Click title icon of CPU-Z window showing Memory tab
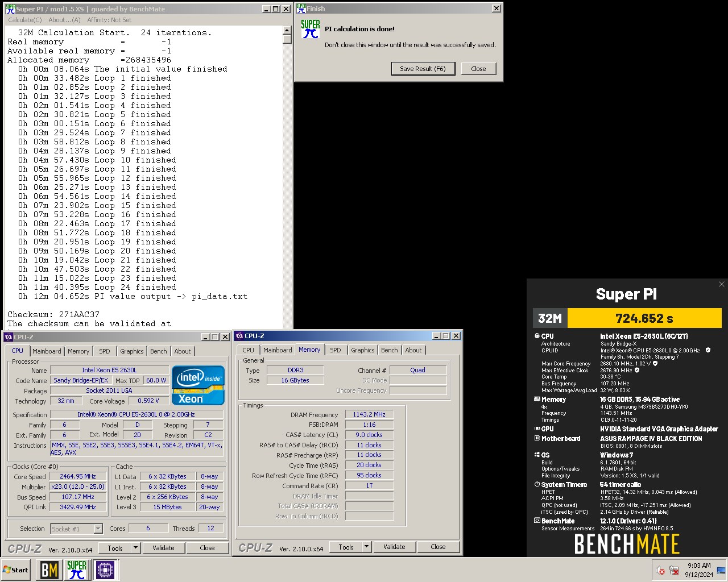 [x=239, y=336]
